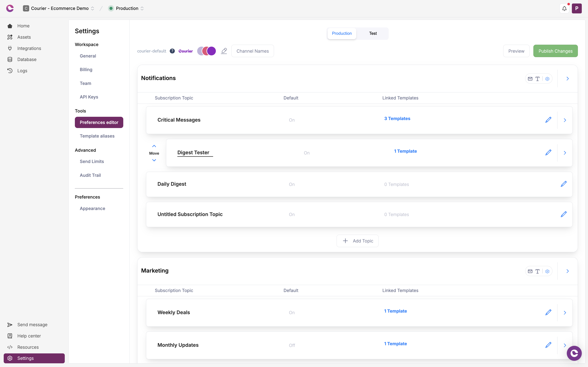Select the Preferences editor in the sidebar
The width and height of the screenshot is (588, 367).
[x=99, y=122]
